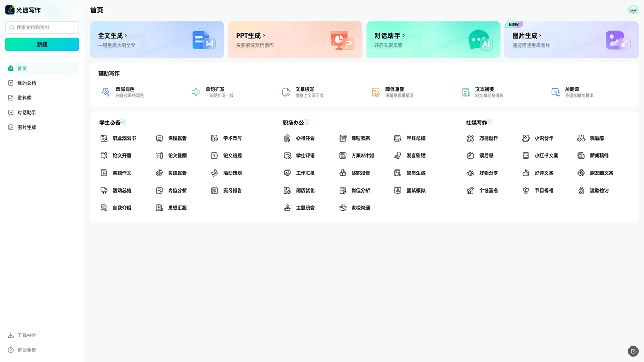Go to 我的文档 in sidebar
Screen dimensions: 644x362
point(27,83)
